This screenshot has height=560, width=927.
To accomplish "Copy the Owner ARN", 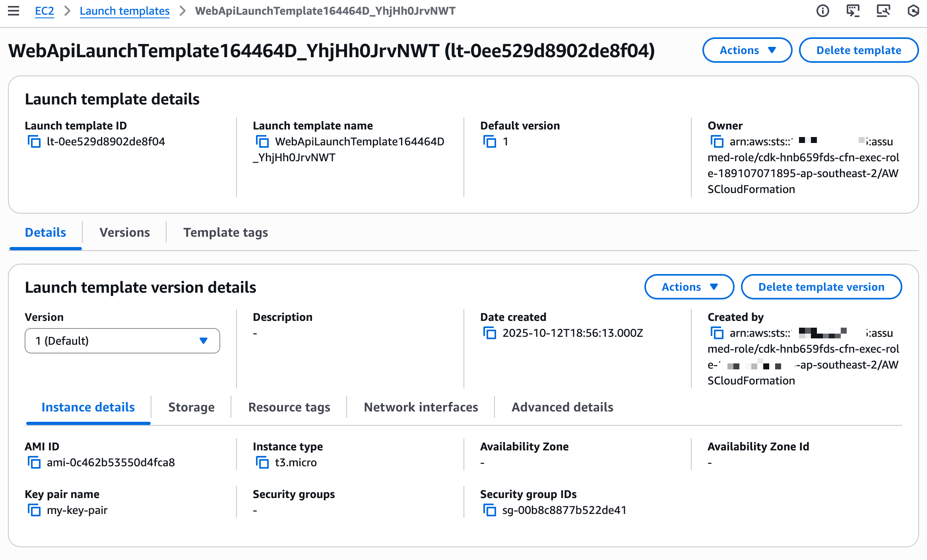I will (x=716, y=141).
